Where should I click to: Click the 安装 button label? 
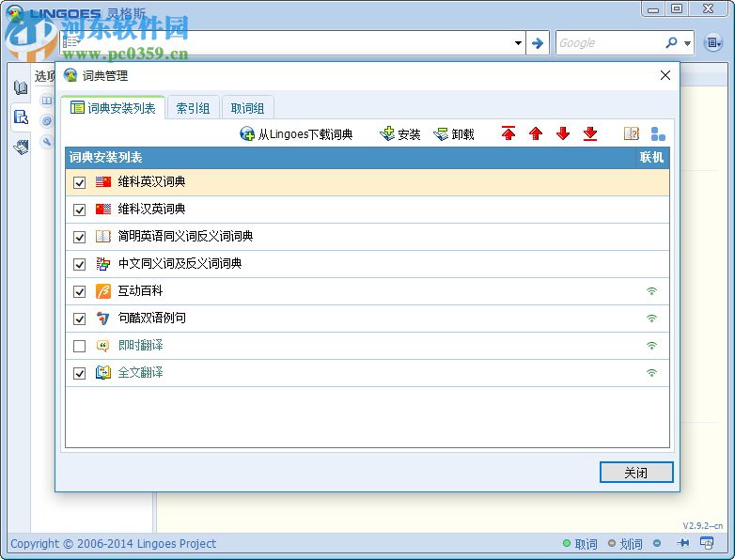409,134
